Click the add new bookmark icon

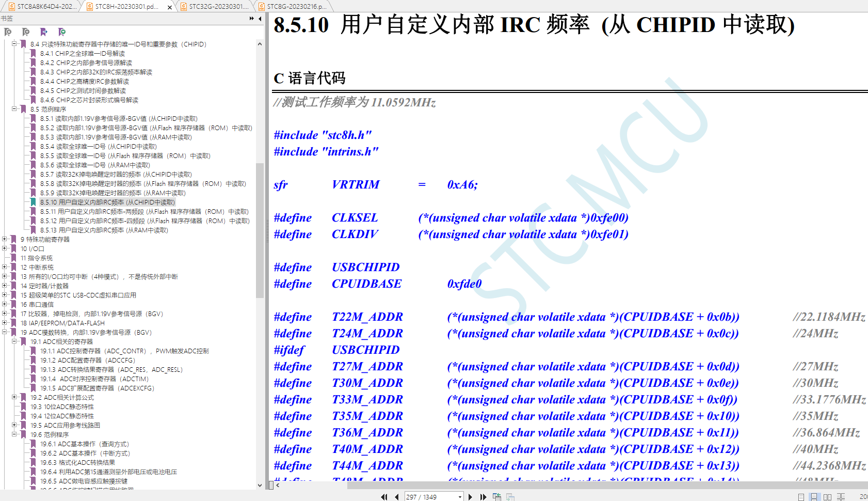click(26, 32)
